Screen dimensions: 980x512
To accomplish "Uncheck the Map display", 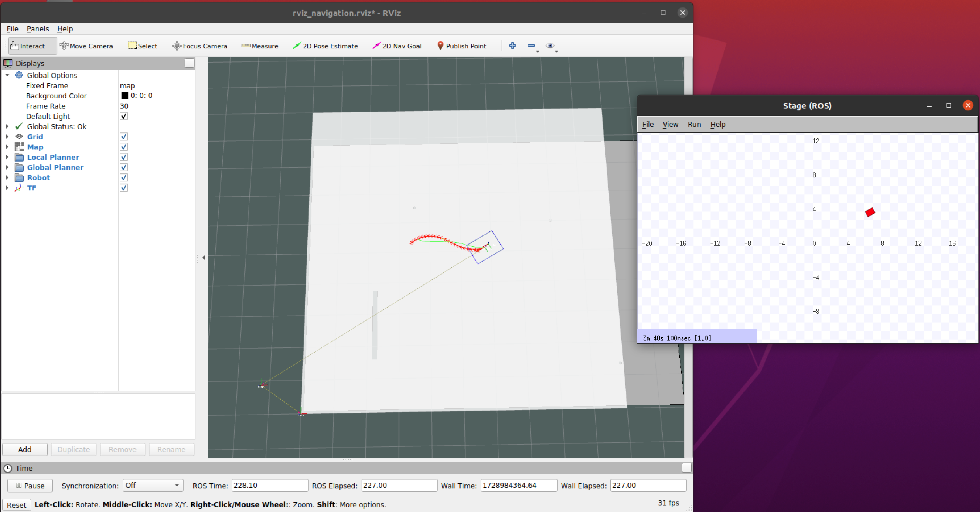I will [x=124, y=147].
